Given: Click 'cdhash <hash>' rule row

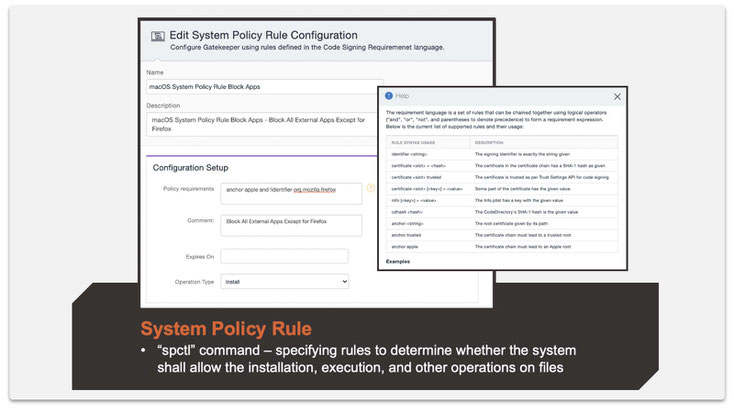Looking at the screenshot, I should tap(502, 212).
